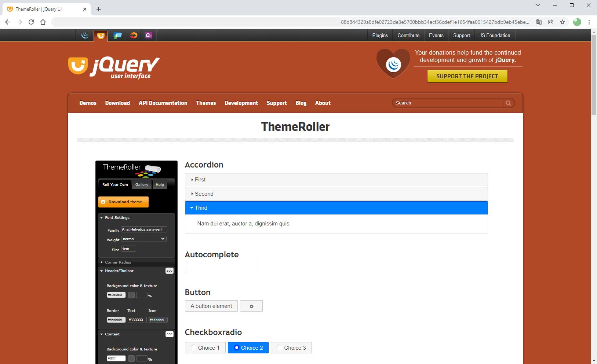Open the jQuery site icon
The image size is (597, 364).
tap(85, 35)
